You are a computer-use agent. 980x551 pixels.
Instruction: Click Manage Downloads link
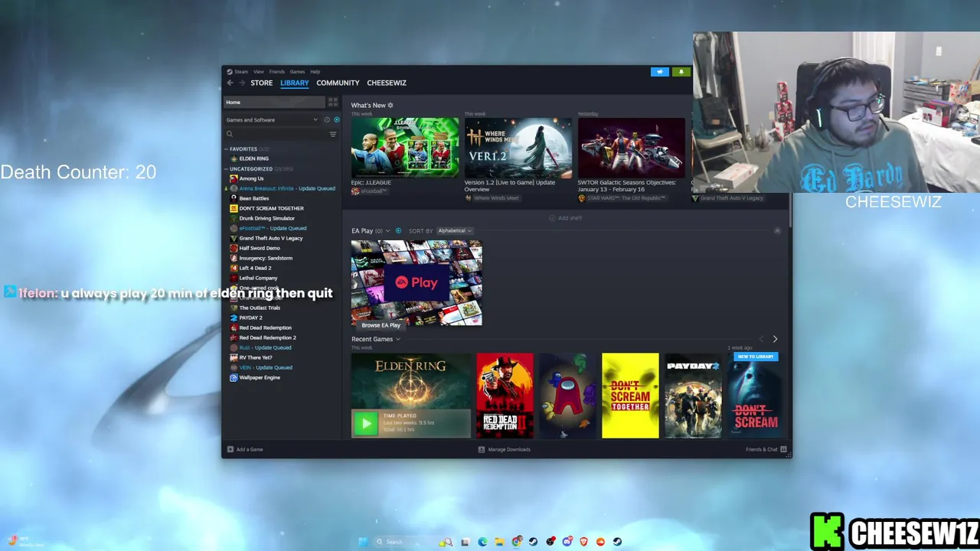click(509, 449)
